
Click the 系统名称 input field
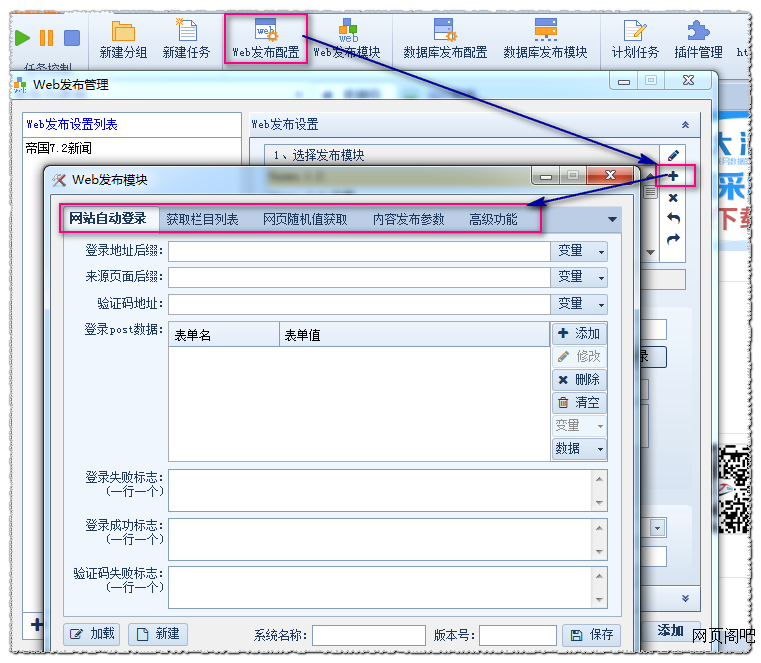pyautogui.click(x=368, y=636)
